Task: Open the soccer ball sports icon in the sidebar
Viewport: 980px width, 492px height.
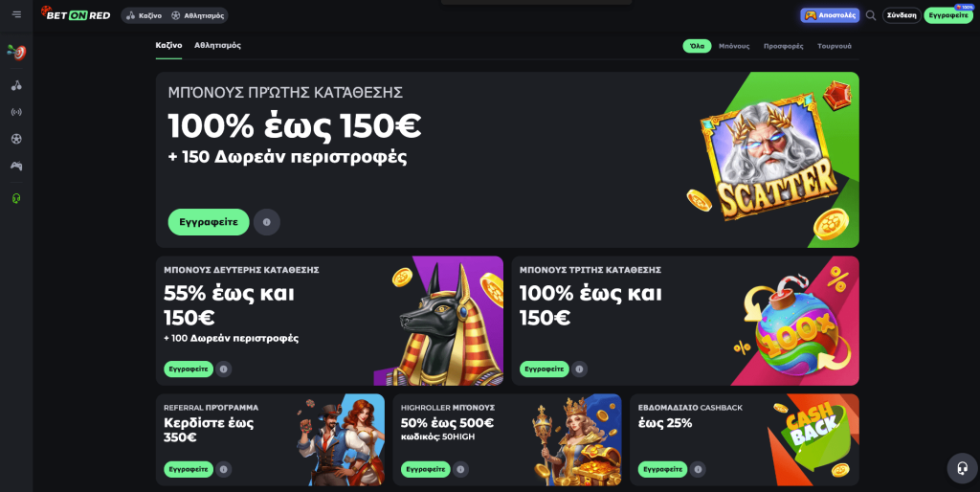Action: [16, 139]
